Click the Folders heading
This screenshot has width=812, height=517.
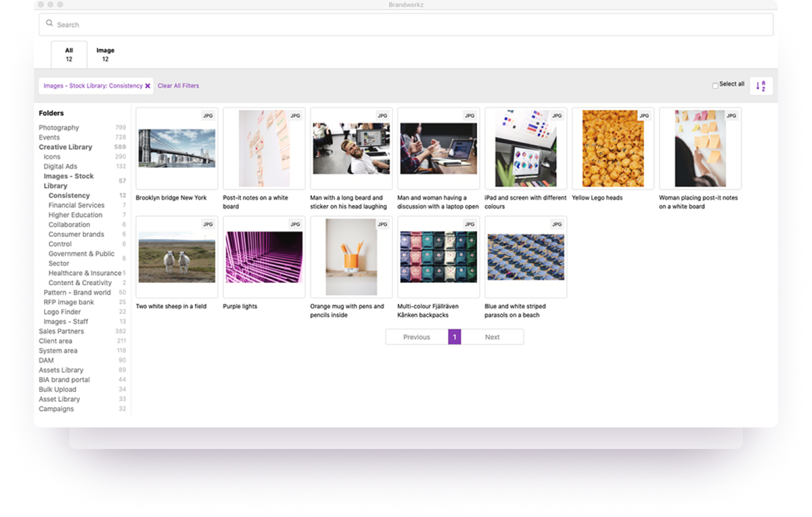(51, 113)
